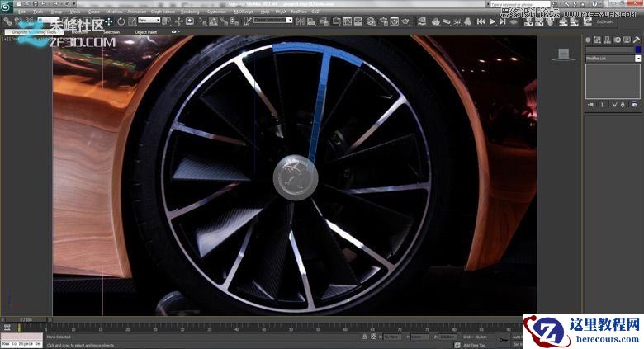Open the Modify tab of command panel
This screenshot has height=349, width=644.
598,40
